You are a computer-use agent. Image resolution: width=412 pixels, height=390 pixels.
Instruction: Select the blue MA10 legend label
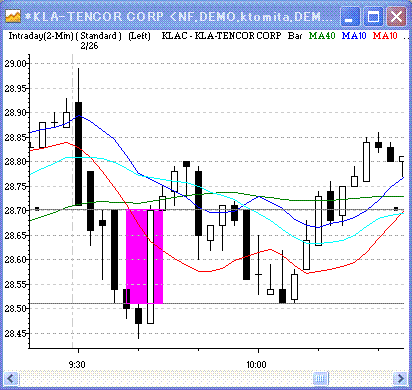pos(354,36)
